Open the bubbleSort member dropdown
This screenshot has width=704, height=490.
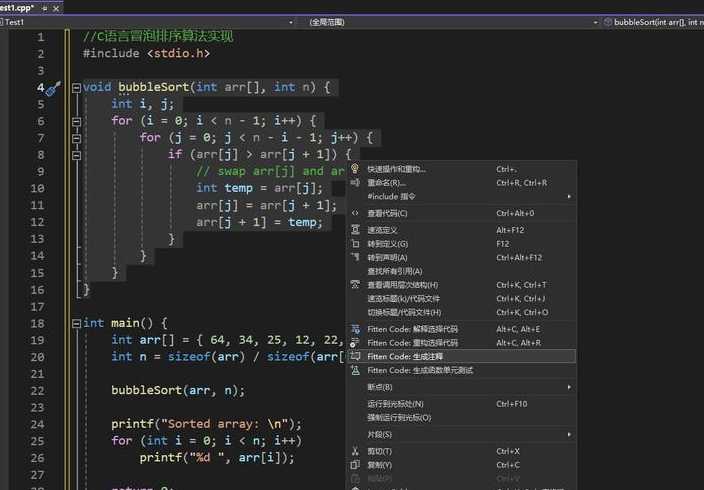[656, 22]
